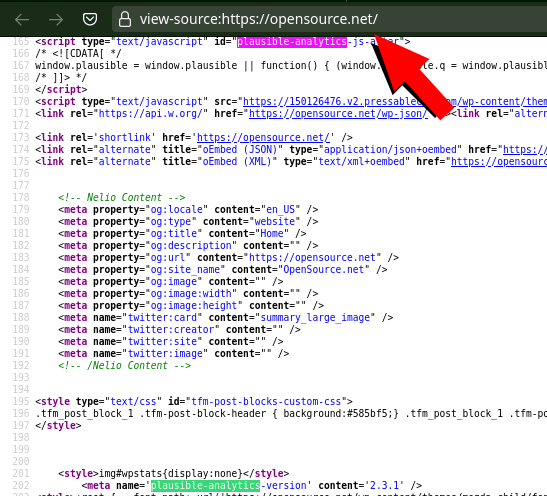The image size is (547, 496).
Task: Click the 'en_US' content value
Action: (280, 210)
